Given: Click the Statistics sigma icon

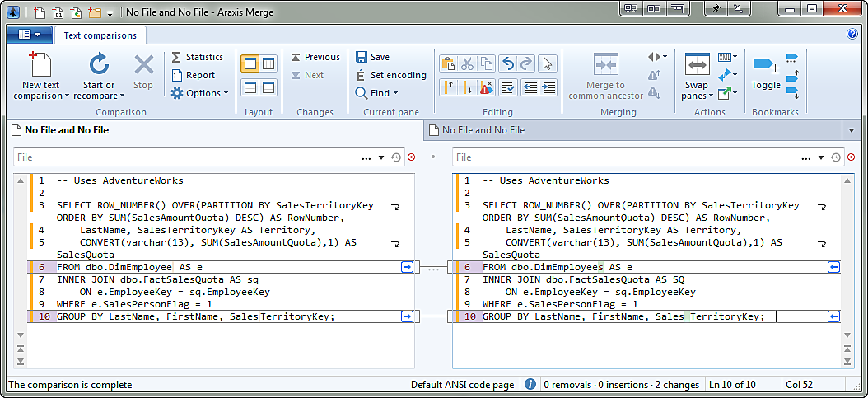Looking at the screenshot, I should pyautogui.click(x=176, y=57).
